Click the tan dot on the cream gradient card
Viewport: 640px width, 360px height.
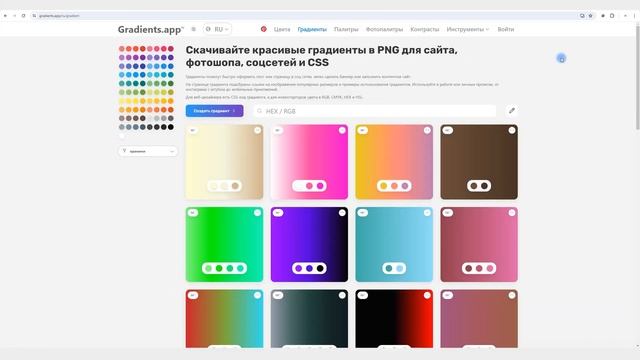click(235, 186)
